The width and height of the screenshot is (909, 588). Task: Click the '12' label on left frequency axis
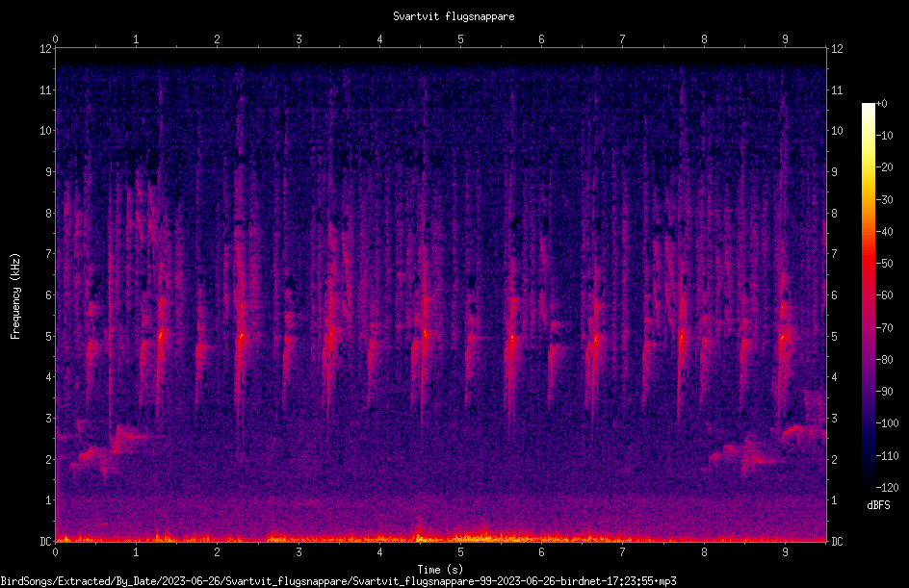pos(46,49)
